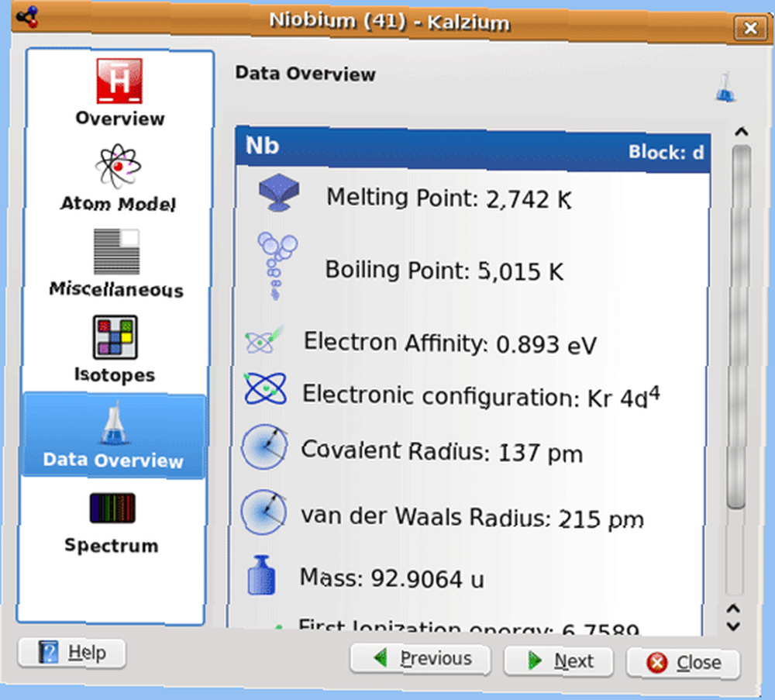This screenshot has height=700, width=775.
Task: Click the scrollbar down arrow at bottom
Action: 733,626
